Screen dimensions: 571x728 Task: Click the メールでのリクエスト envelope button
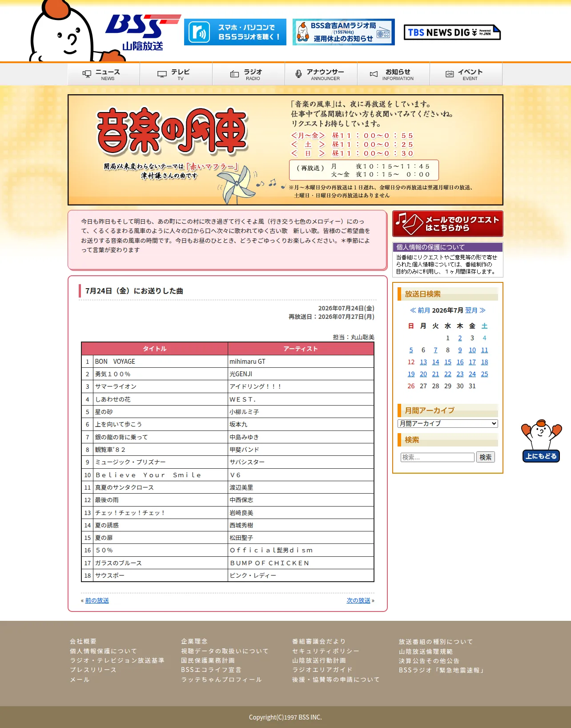[x=448, y=224]
